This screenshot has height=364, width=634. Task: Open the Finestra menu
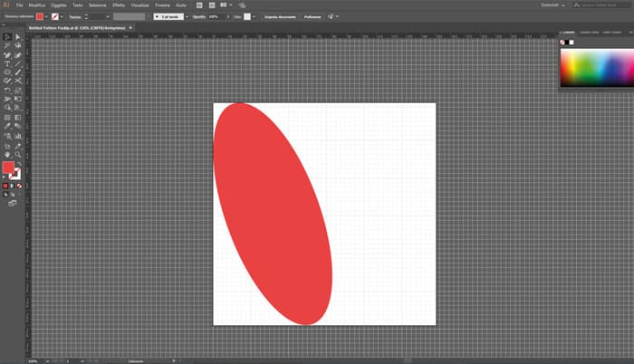[x=162, y=5]
